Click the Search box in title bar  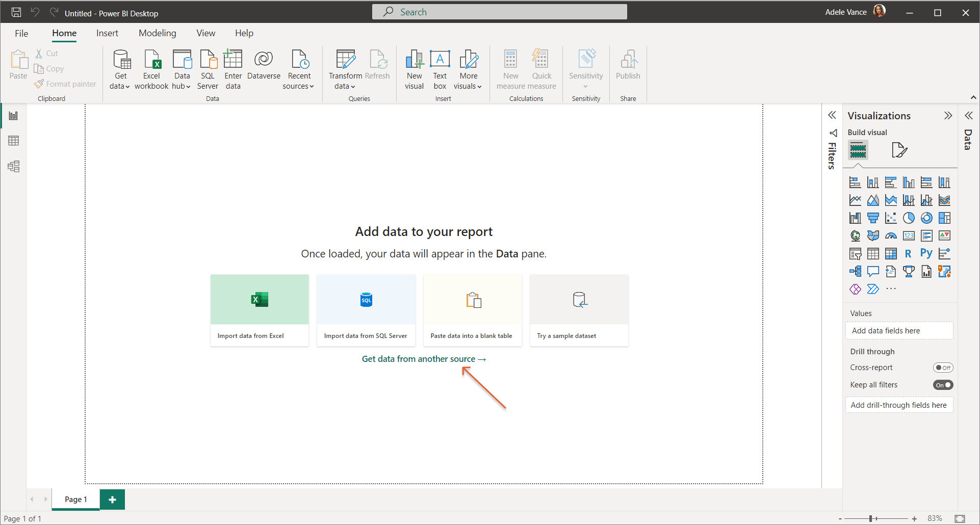(500, 12)
